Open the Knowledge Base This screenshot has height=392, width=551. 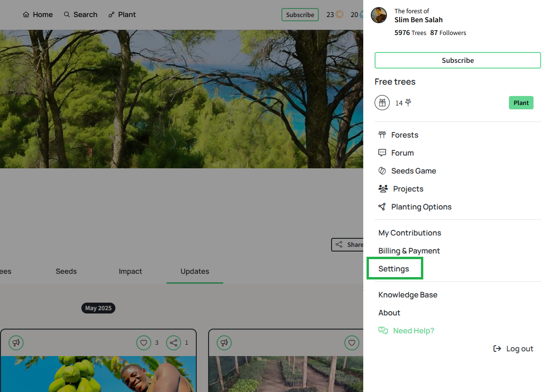408,295
